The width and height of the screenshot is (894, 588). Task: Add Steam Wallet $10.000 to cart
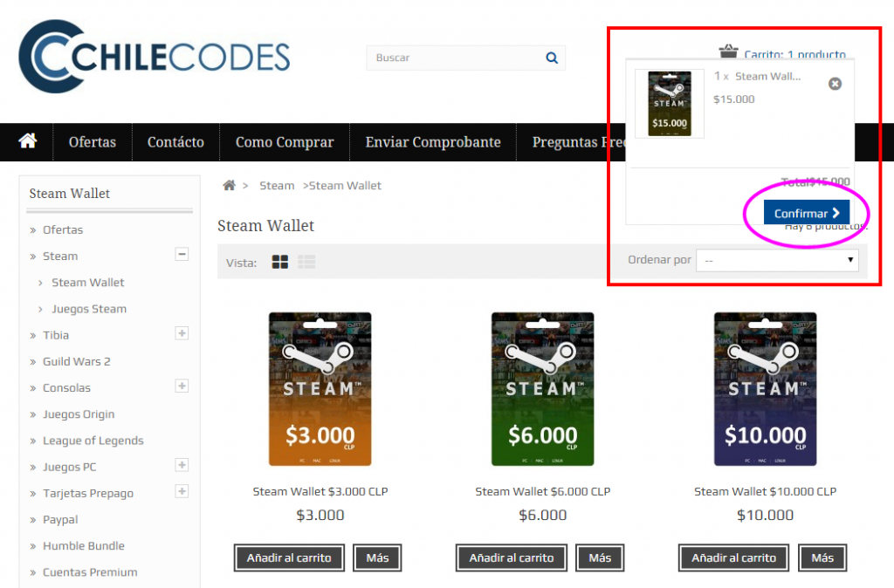point(733,557)
